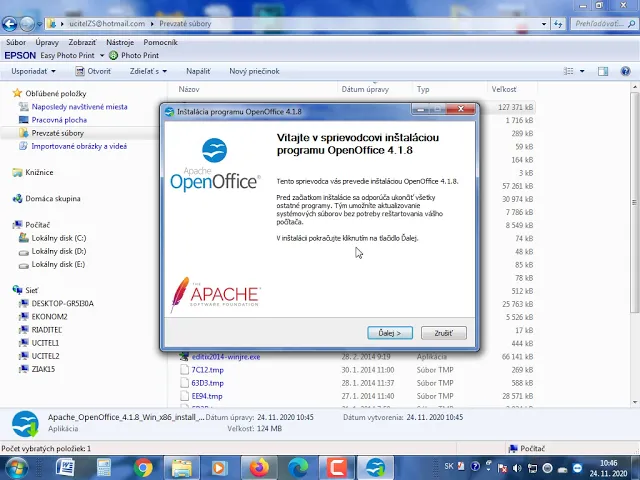Image resolution: width=640 pixels, height=480 pixels.
Task: Open the Nástroje menu
Action: [x=120, y=42]
